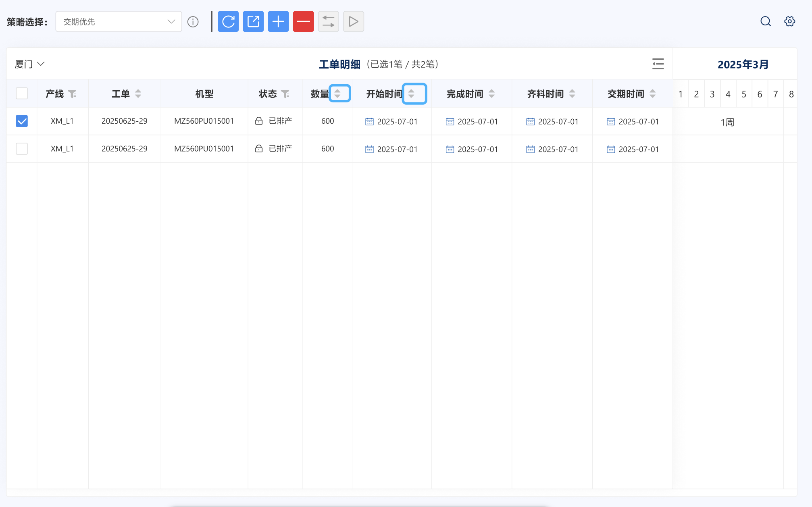Open the 产线 column filter icon
This screenshot has width=812, height=507.
point(72,94)
